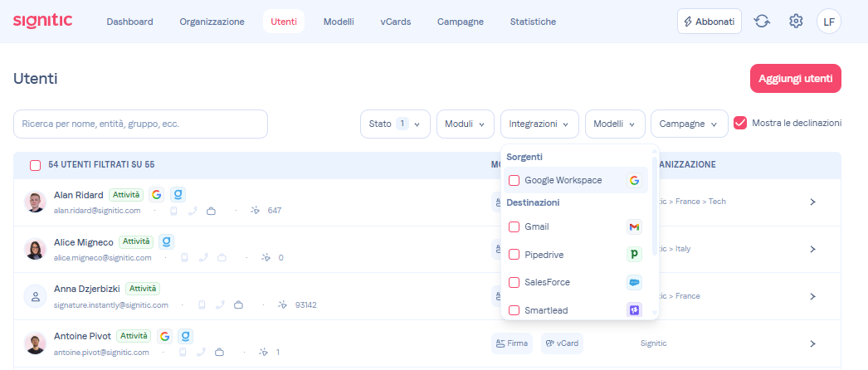Image resolution: width=868 pixels, height=370 pixels.
Task: Click the SalesForce cloud icon
Action: point(634,282)
